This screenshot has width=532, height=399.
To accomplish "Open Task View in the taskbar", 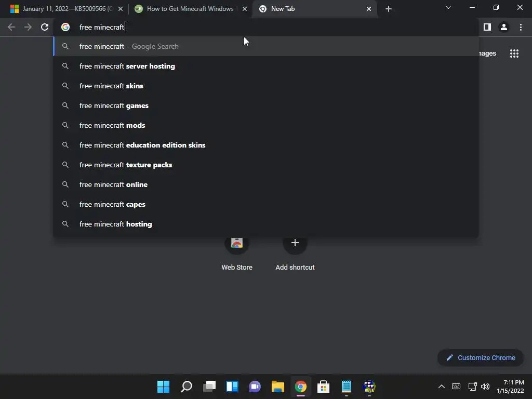I will 209,387.
